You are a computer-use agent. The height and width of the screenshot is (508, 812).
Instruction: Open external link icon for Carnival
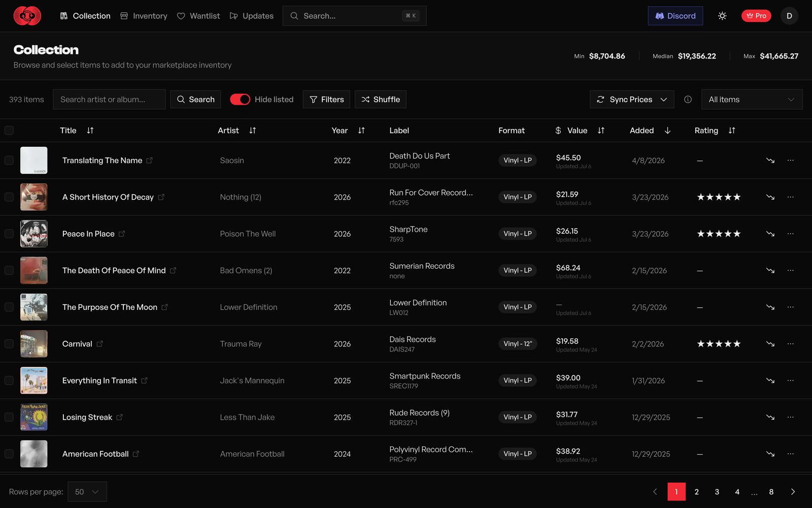coord(99,344)
